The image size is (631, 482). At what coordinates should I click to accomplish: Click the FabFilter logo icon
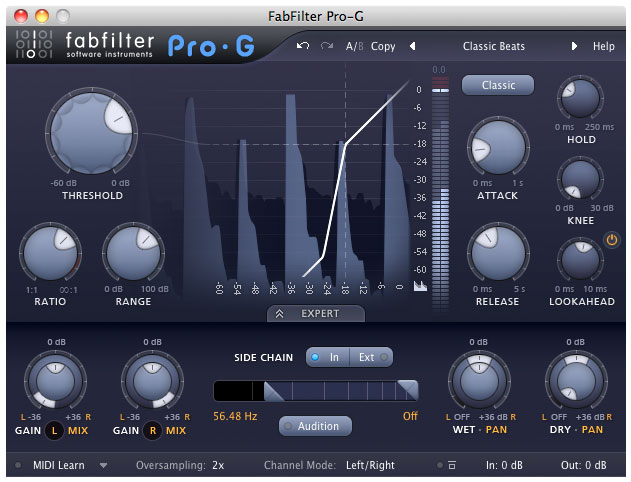36,46
